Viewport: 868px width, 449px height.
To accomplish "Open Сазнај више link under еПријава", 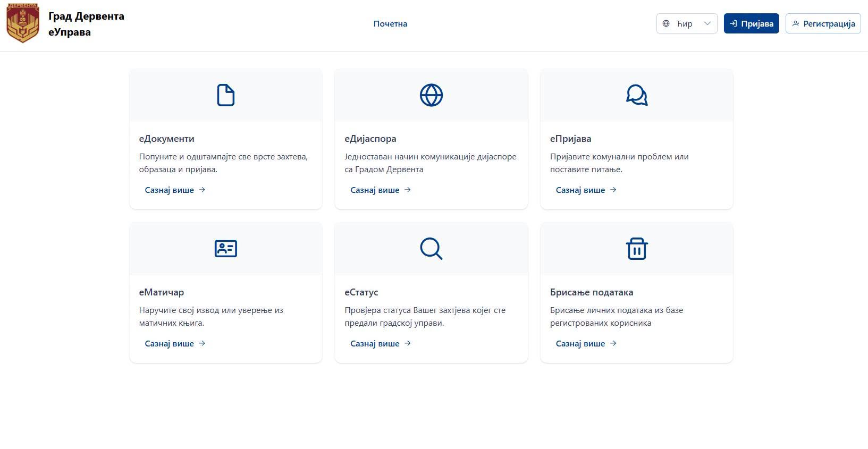I will tap(586, 190).
